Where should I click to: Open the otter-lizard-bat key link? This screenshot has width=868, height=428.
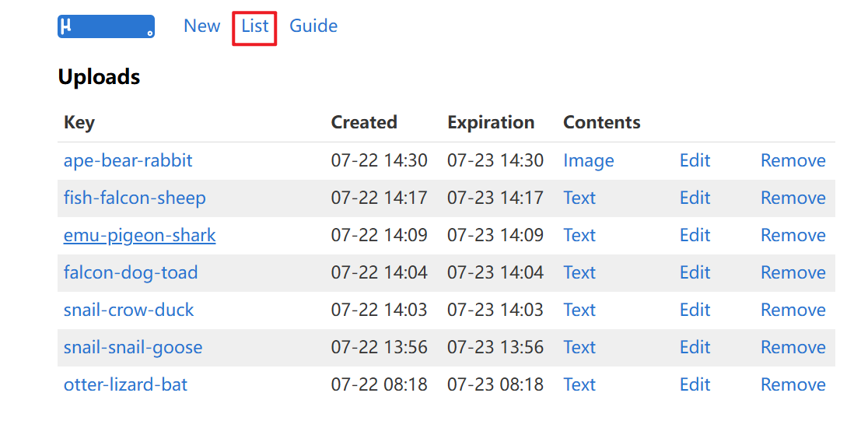point(126,385)
